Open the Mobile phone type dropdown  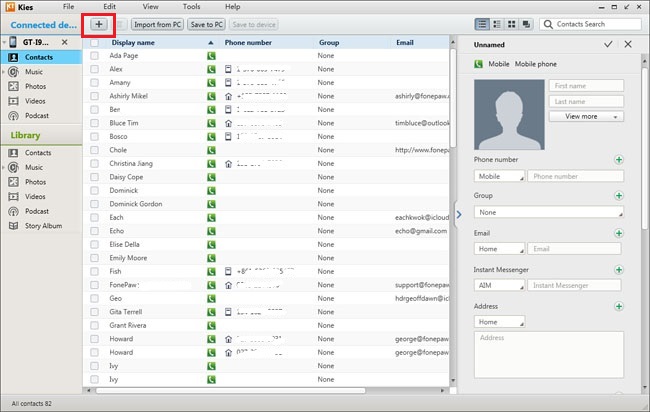[x=499, y=176]
